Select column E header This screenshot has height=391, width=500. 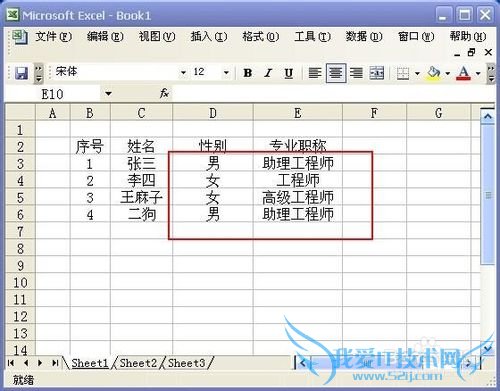[298, 113]
